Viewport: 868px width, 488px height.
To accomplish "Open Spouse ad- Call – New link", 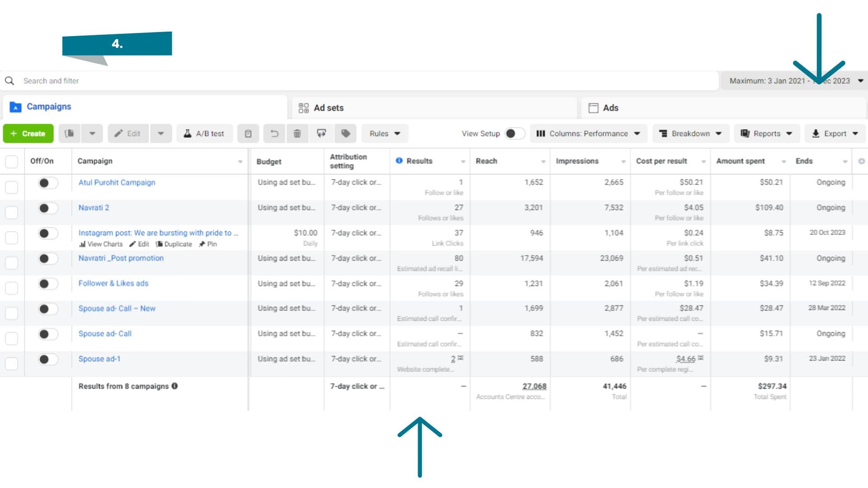I will coord(117,309).
